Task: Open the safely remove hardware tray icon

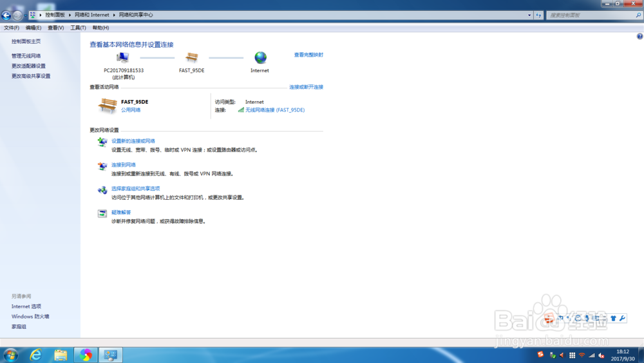Action: (553, 355)
